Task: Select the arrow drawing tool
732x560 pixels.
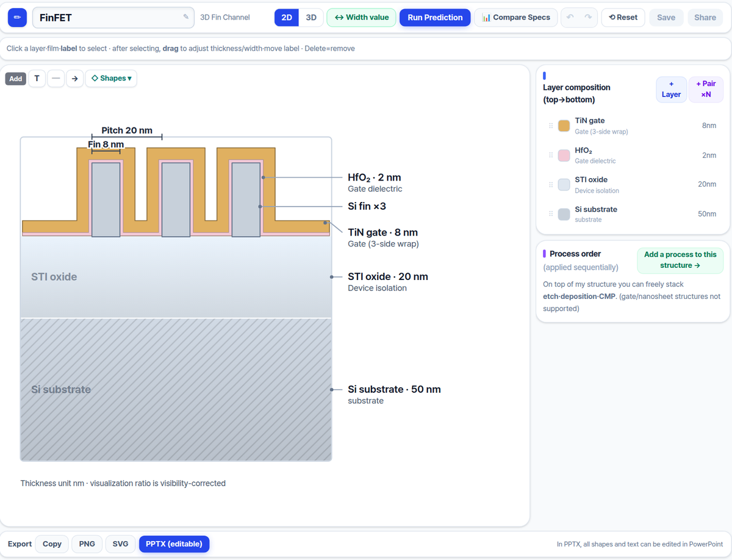Action: [x=74, y=79]
